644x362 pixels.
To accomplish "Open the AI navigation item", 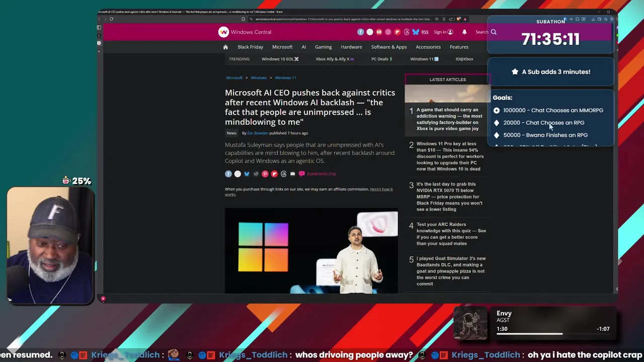I will [x=304, y=47].
